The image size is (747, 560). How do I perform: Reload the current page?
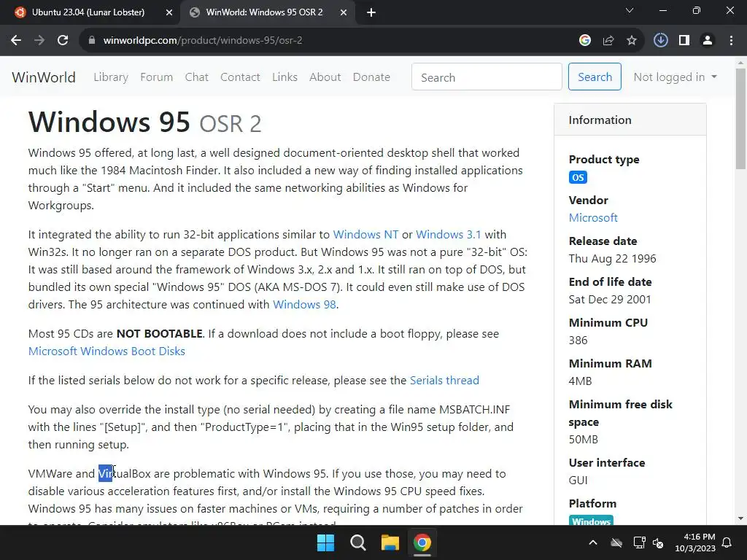coord(63,41)
